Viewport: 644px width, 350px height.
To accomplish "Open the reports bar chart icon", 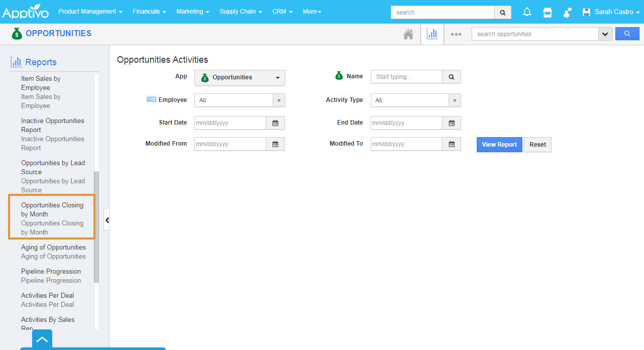I will pos(432,34).
